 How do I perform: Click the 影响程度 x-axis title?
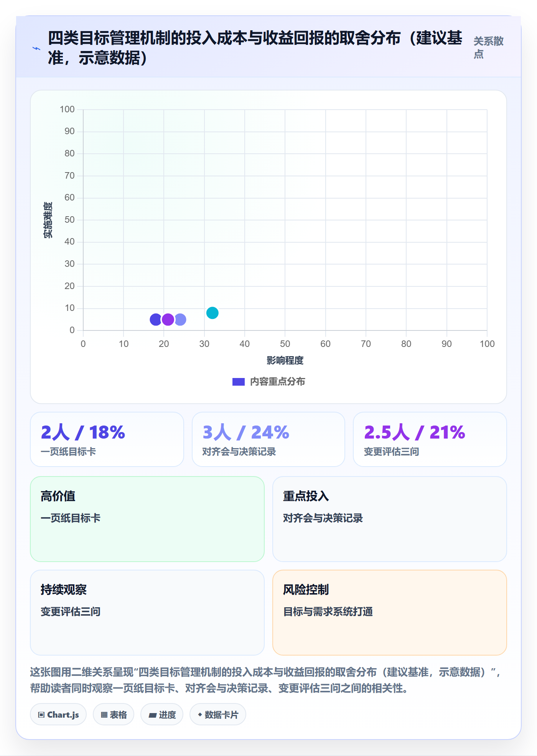click(x=285, y=360)
